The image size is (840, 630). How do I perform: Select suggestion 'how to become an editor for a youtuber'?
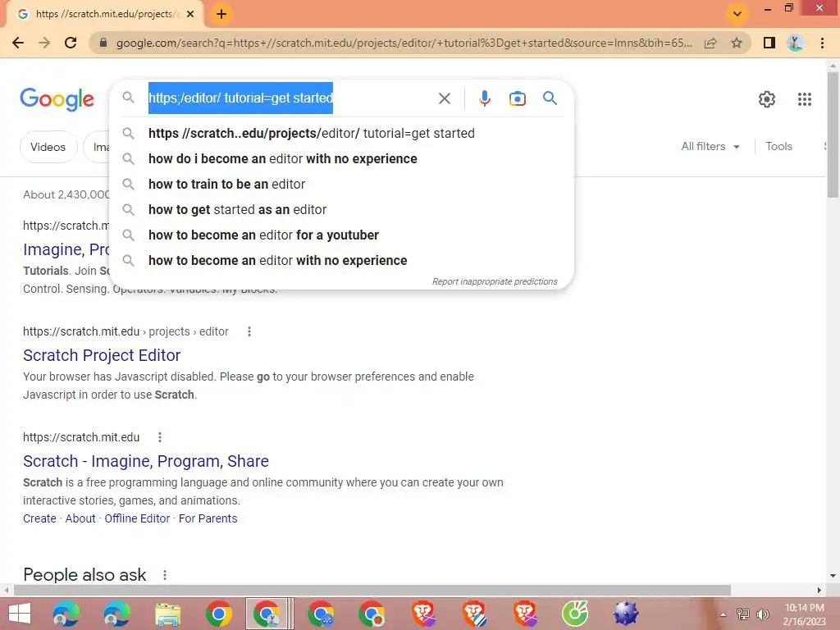(342, 235)
